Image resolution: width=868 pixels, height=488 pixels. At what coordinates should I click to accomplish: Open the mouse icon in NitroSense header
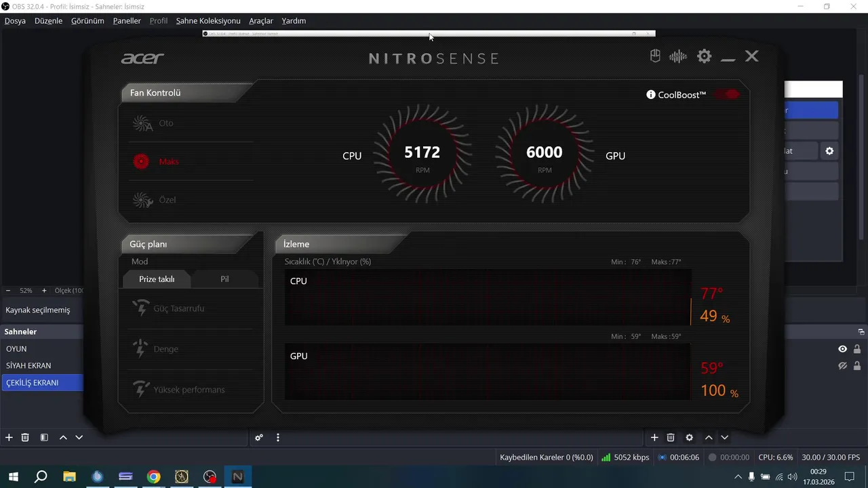tap(655, 56)
